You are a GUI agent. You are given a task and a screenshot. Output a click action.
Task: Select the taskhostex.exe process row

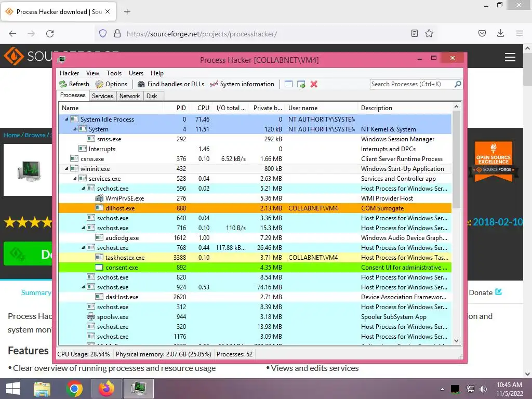point(255,258)
